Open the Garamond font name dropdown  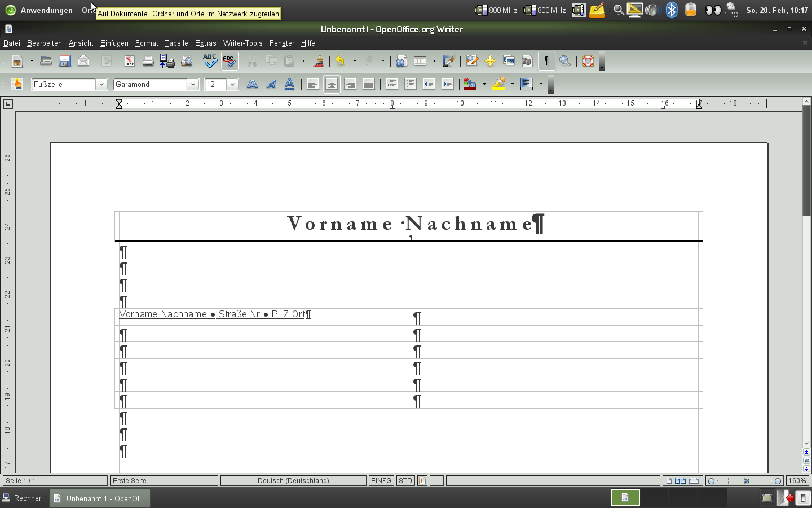click(193, 84)
